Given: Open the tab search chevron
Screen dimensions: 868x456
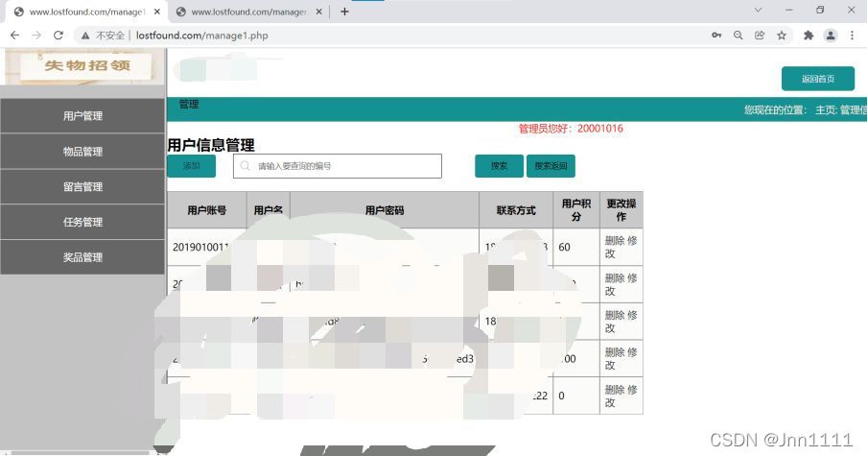Looking at the screenshot, I should (x=758, y=10).
